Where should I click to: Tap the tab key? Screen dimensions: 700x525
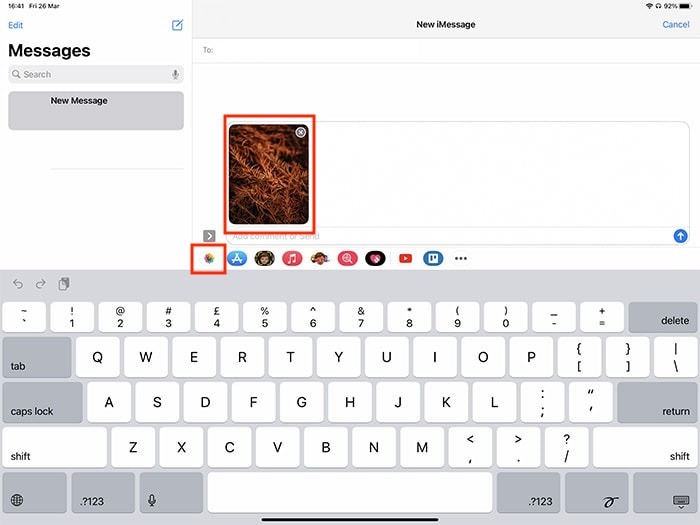click(37, 357)
